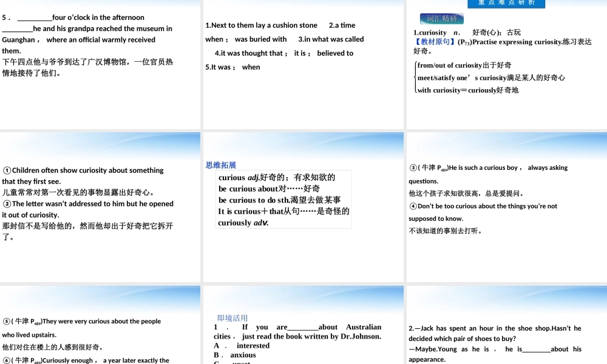Image resolution: width=607 pixels, height=364 pixels.
Task: Click the entry '1.curiosity n. 好奇(心); 古玩'
Action: [x=467, y=33]
